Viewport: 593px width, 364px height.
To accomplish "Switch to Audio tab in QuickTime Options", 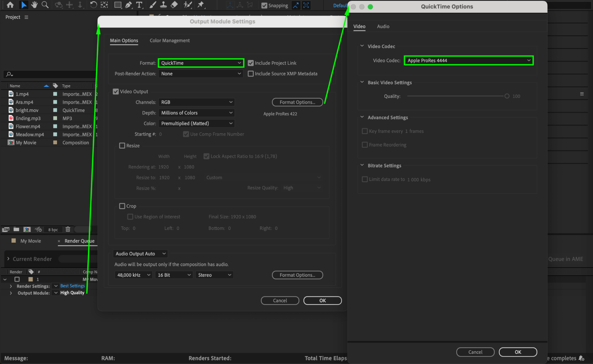I will (x=383, y=26).
